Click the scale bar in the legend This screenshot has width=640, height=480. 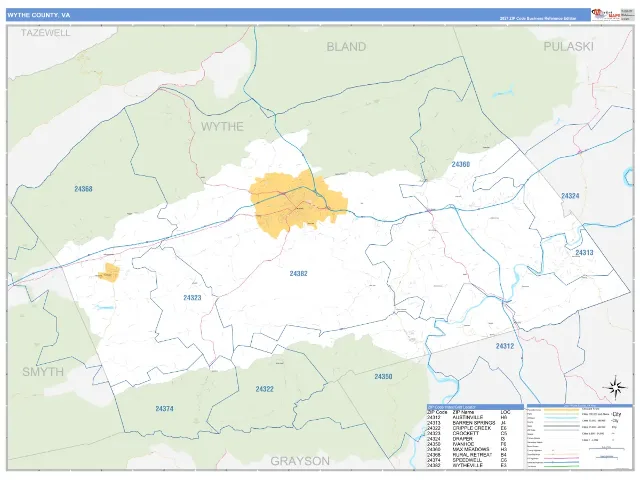tap(607, 449)
